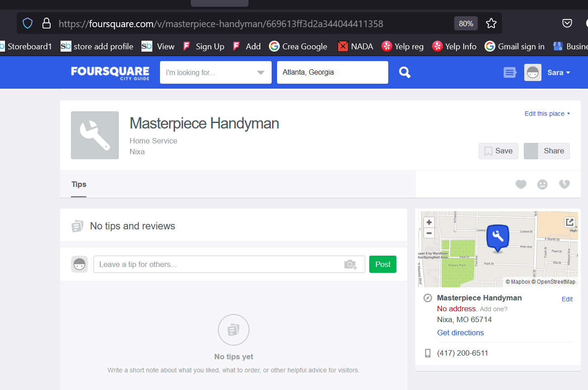Image resolution: width=588 pixels, height=390 pixels.
Task: Click the Share button
Action: point(547,151)
